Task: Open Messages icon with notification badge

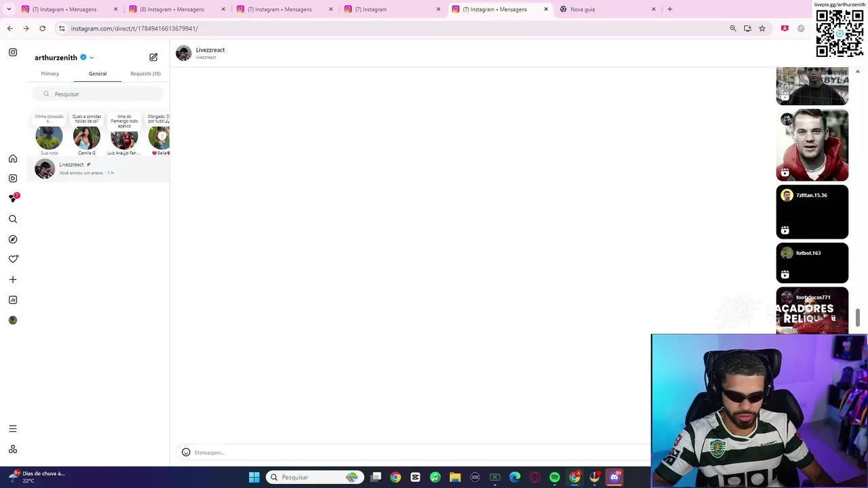Action: click(x=13, y=198)
